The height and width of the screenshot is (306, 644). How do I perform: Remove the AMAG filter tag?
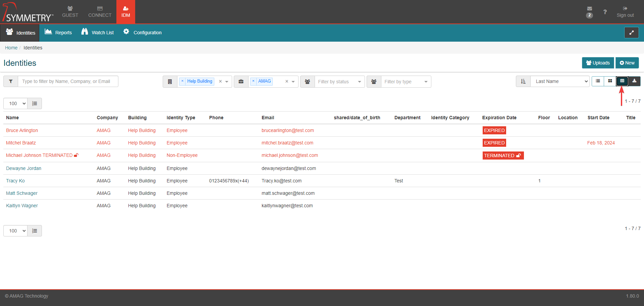pos(254,81)
